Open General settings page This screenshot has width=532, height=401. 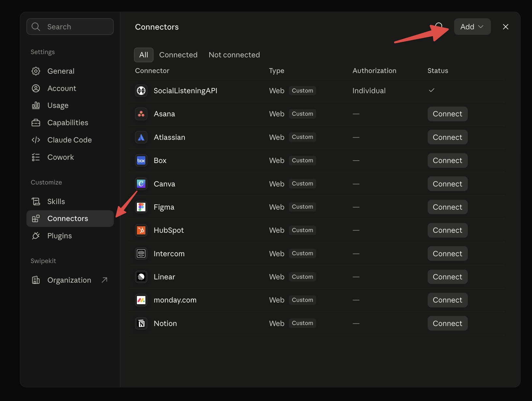click(70, 71)
